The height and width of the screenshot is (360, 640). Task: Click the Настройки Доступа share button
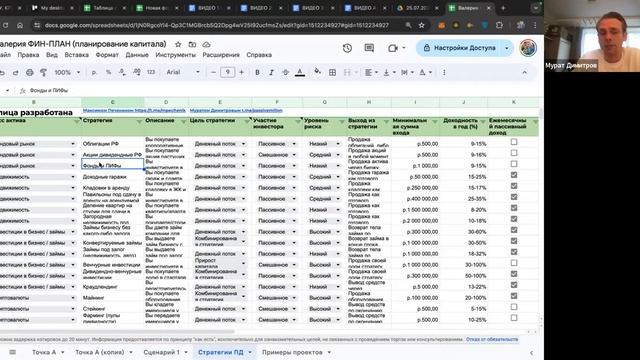pyautogui.click(x=459, y=48)
